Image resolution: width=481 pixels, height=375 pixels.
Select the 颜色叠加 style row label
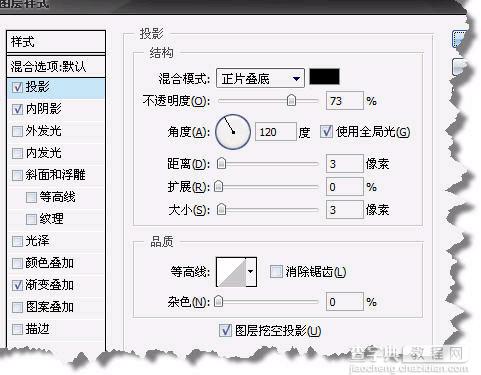pos(50,263)
